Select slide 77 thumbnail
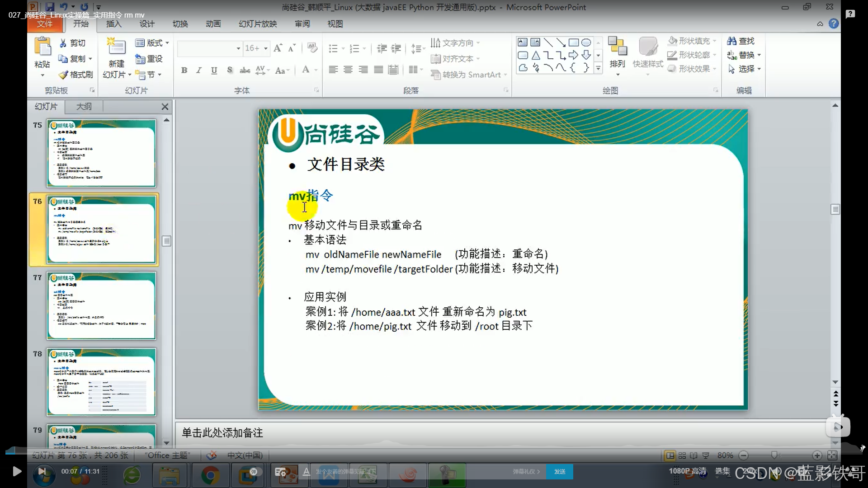The height and width of the screenshot is (488, 868). (x=101, y=305)
